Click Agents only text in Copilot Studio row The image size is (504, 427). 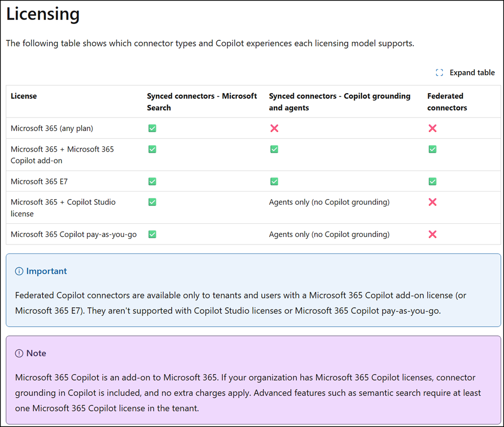329,202
